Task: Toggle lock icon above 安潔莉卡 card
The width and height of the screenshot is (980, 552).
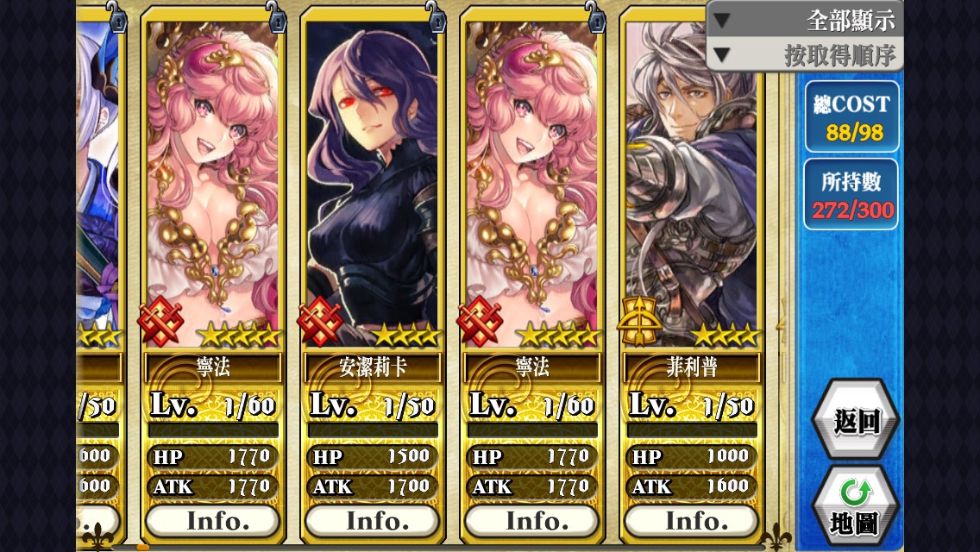Action: (435, 16)
